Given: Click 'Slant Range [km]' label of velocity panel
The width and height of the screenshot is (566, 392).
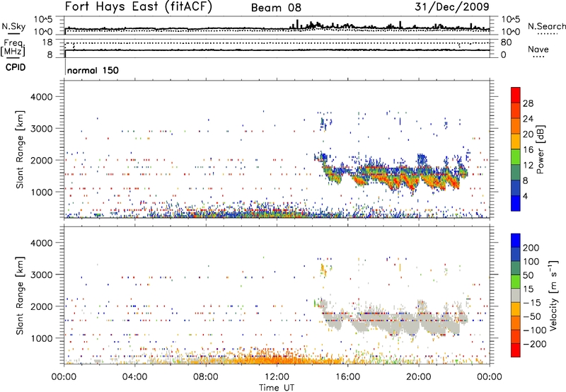Looking at the screenshot, I should (x=20, y=295).
